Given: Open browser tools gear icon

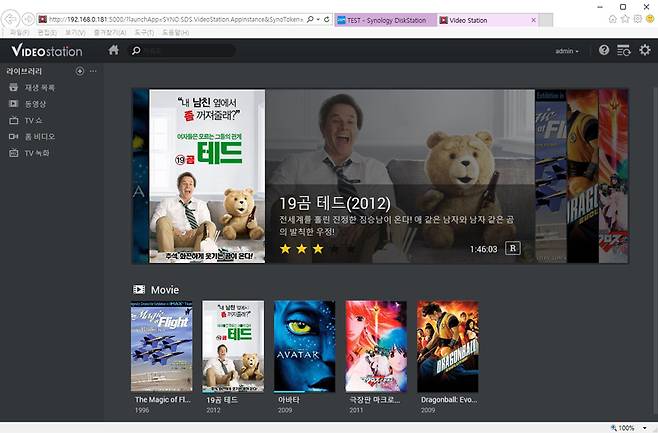Looking at the screenshot, I should click(x=638, y=19).
